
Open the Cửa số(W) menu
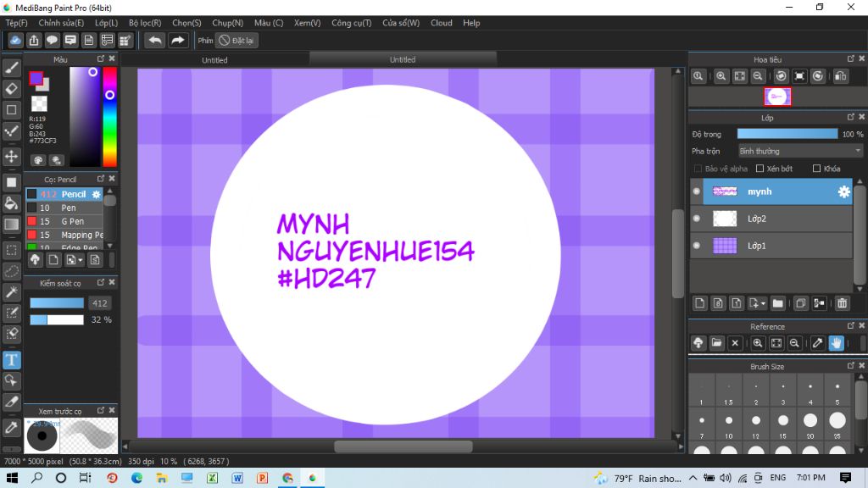401,23
